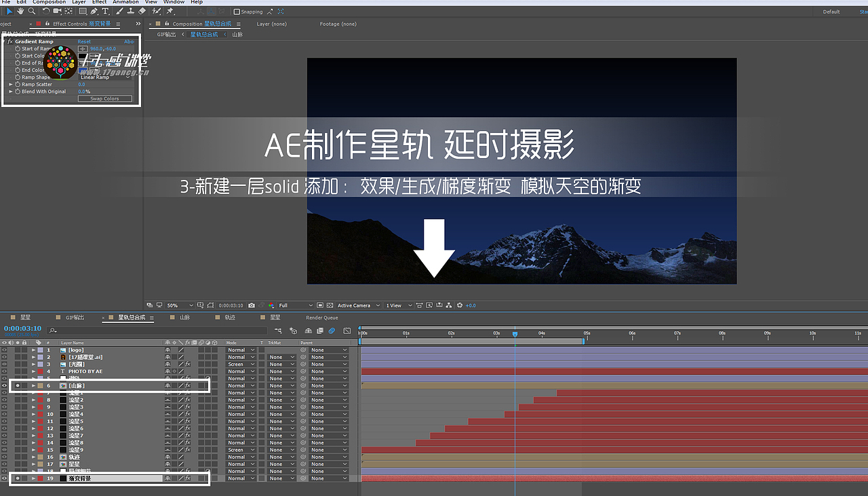The width and height of the screenshot is (868, 496).
Task: Change the Screen blending mode of layer 3
Action: coord(241,364)
